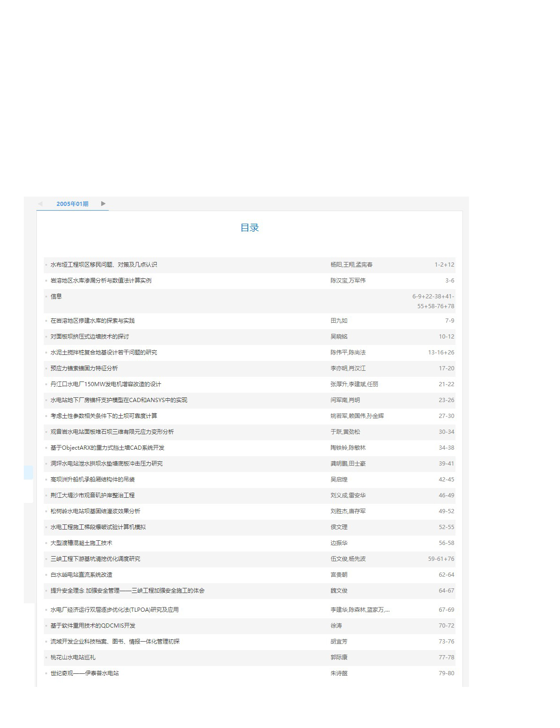Click authors 陶铁铃,陈敏林
The image size is (560, 728).
(x=348, y=448)
